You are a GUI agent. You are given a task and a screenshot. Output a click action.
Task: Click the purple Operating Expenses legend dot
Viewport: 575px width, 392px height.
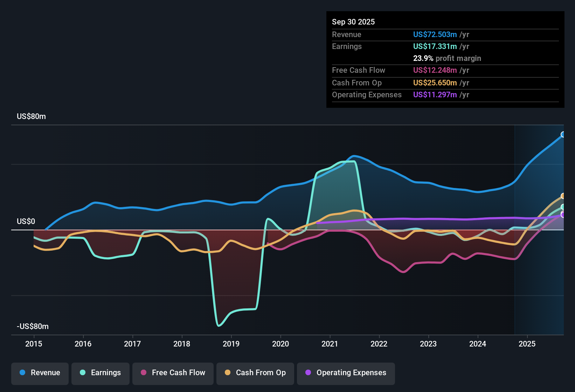308,373
